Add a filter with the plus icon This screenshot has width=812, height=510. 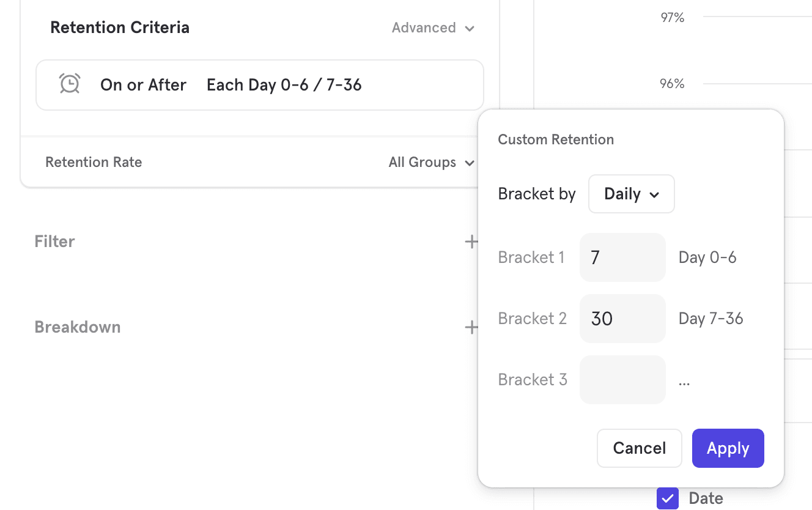(471, 242)
